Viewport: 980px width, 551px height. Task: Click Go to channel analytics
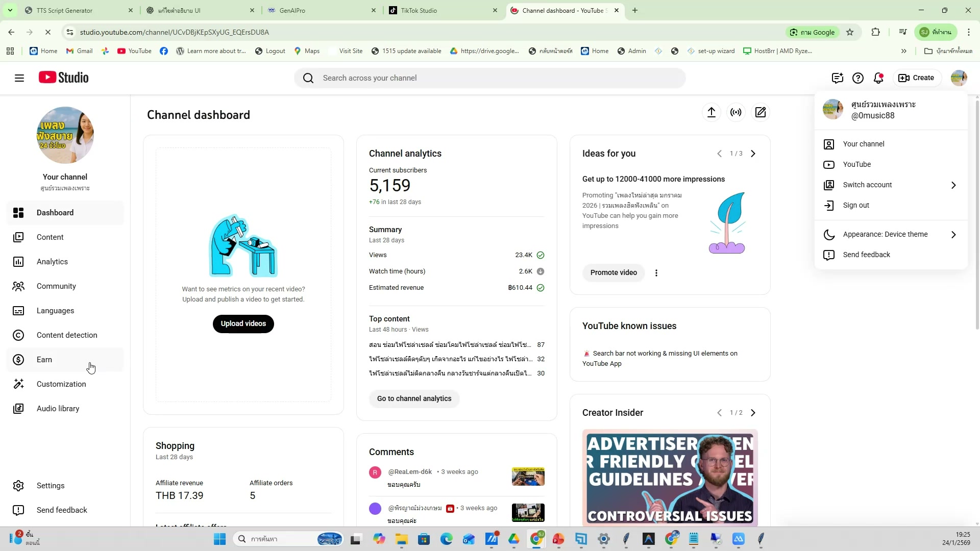tap(414, 398)
